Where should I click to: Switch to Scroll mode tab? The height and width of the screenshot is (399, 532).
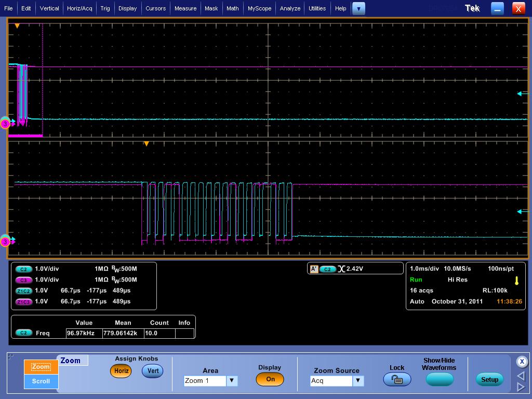tap(41, 381)
